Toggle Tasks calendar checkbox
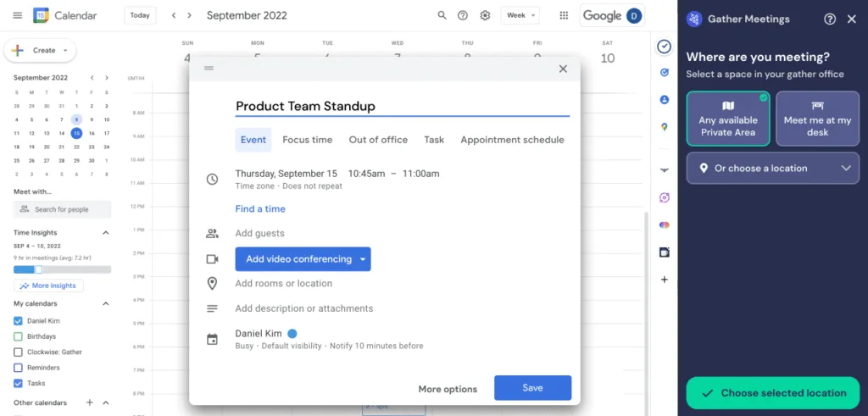Image resolution: width=868 pixels, height=416 pixels. (x=18, y=383)
